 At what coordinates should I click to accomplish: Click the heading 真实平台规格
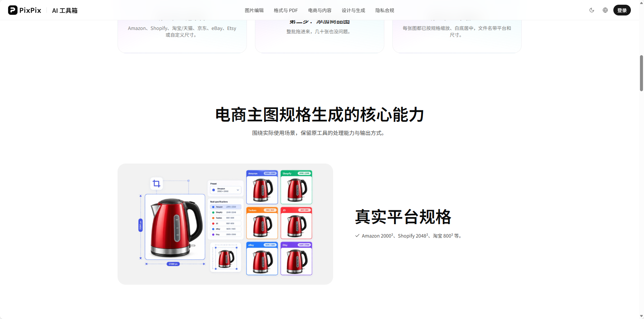pos(403,217)
